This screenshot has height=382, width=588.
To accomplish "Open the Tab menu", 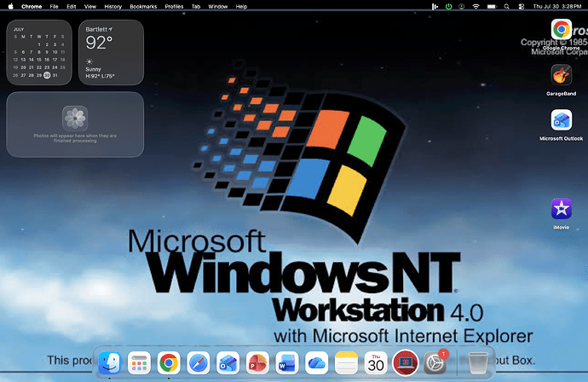I will tap(196, 6).
